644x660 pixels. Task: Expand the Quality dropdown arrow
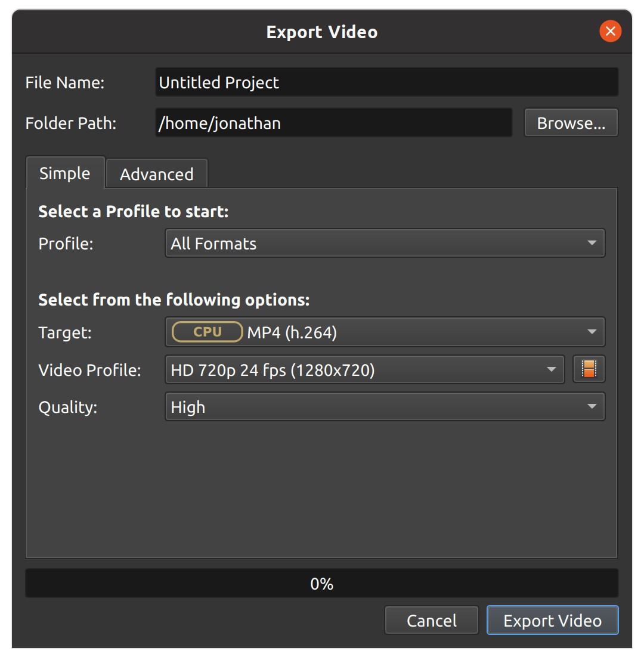coord(592,406)
